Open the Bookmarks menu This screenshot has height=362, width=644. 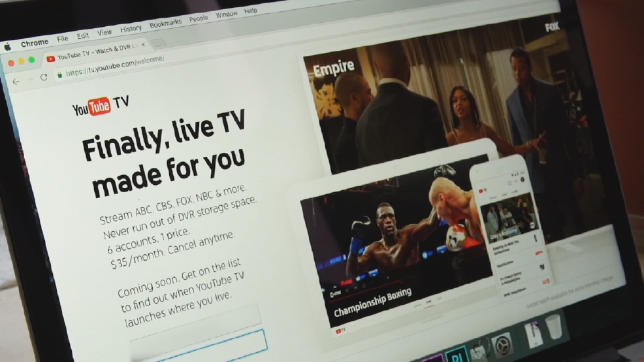click(165, 24)
